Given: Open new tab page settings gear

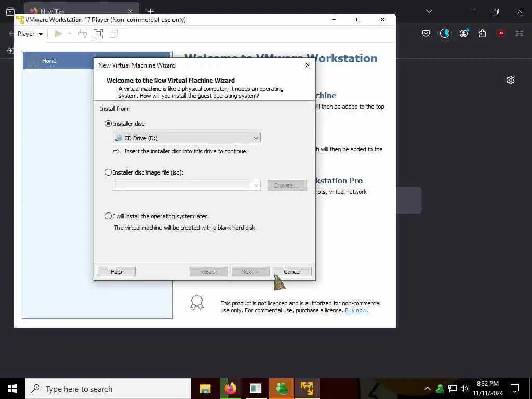Looking at the screenshot, I should click(511, 80).
